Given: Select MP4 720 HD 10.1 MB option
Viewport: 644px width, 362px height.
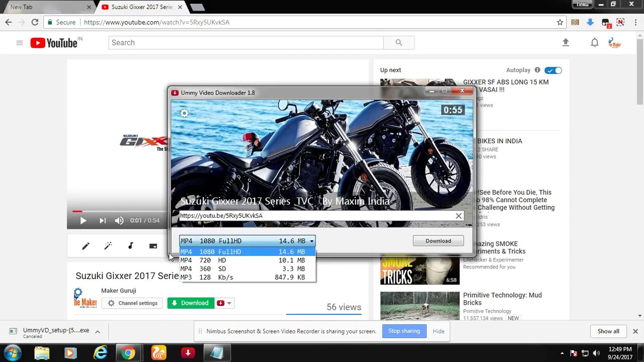Looking at the screenshot, I should coord(247,260).
